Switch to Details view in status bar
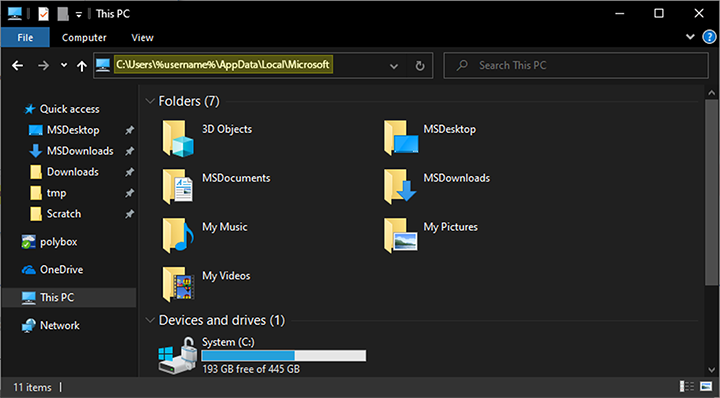The height and width of the screenshot is (398, 720). [x=686, y=387]
